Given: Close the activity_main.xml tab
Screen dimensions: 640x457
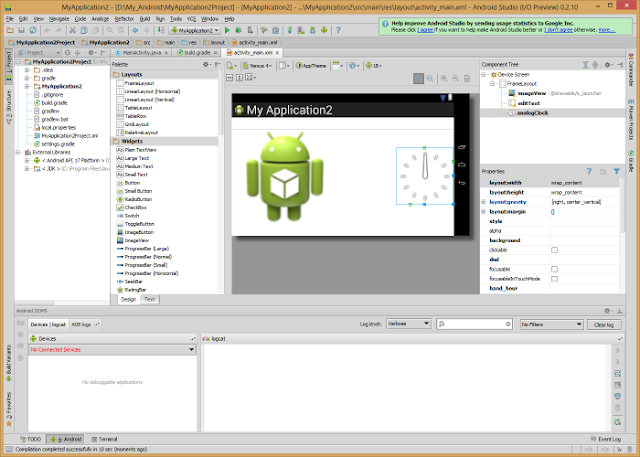Looking at the screenshot, I should 278,53.
